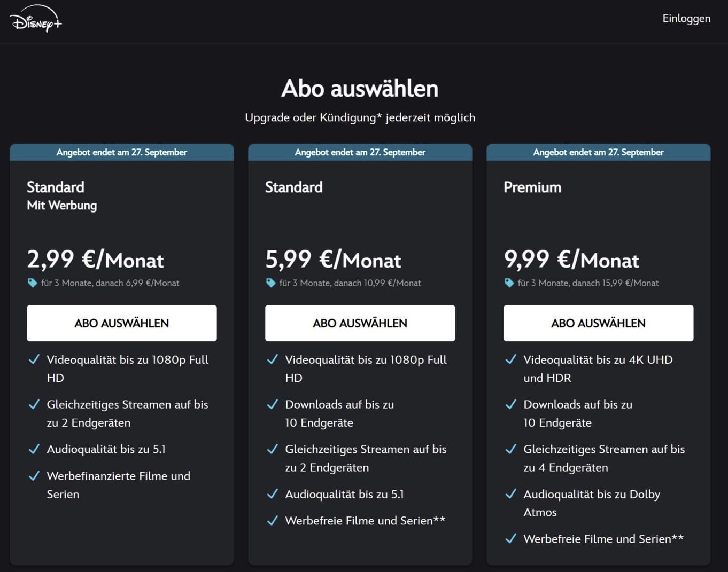
Task: Click the Premium plan title
Action: pos(532,187)
